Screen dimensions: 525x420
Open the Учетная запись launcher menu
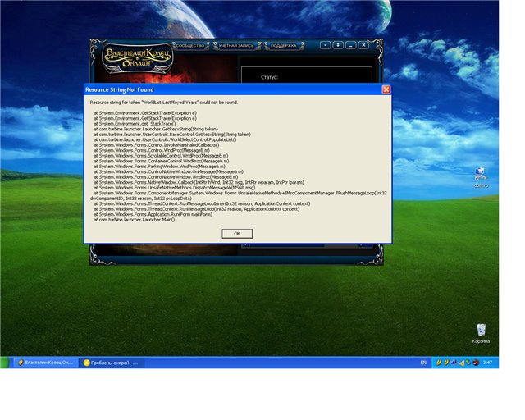(235, 46)
